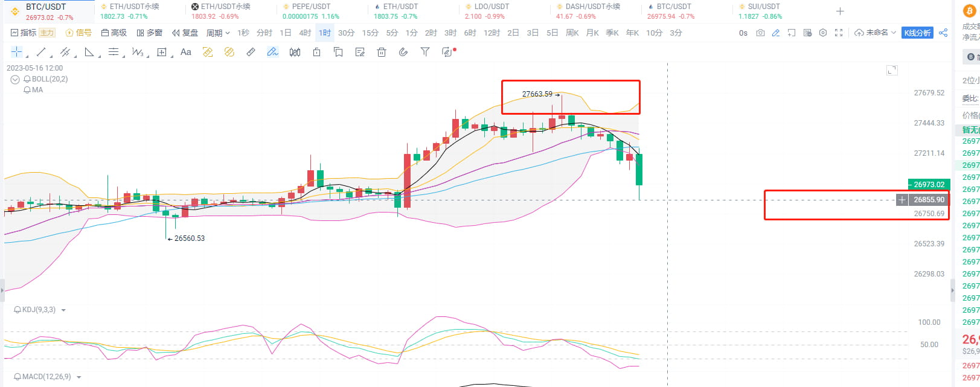
Task: Click the 信号 signal button
Action: point(78,33)
